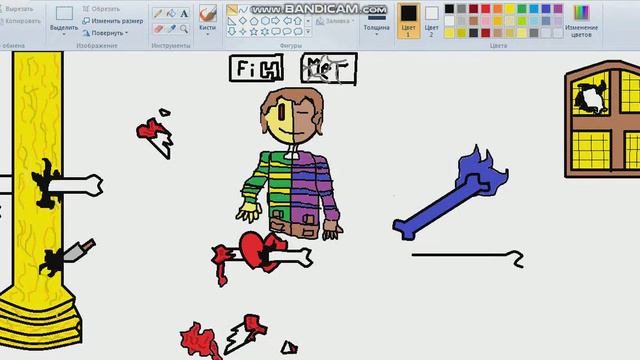Pick the turquoise light blue palette swatch
The height and width of the screenshot is (360, 640).
[x=534, y=21]
